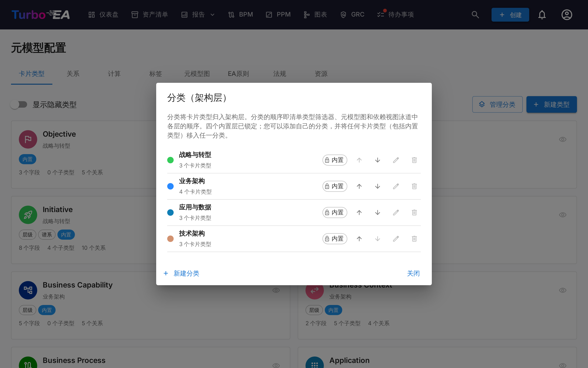Move 战略与转型 category down
This screenshot has height=368, width=588.
coord(377,160)
